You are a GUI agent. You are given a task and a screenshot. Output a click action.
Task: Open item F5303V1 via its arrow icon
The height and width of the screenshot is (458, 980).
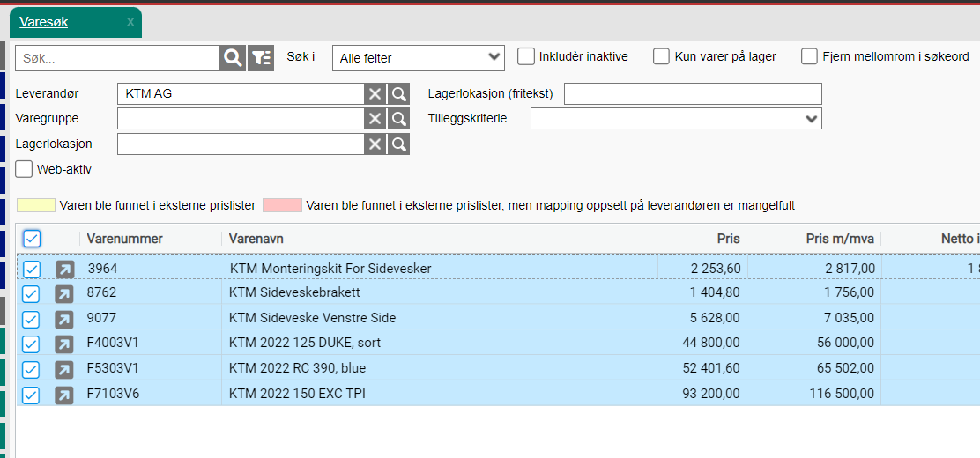pos(64,370)
